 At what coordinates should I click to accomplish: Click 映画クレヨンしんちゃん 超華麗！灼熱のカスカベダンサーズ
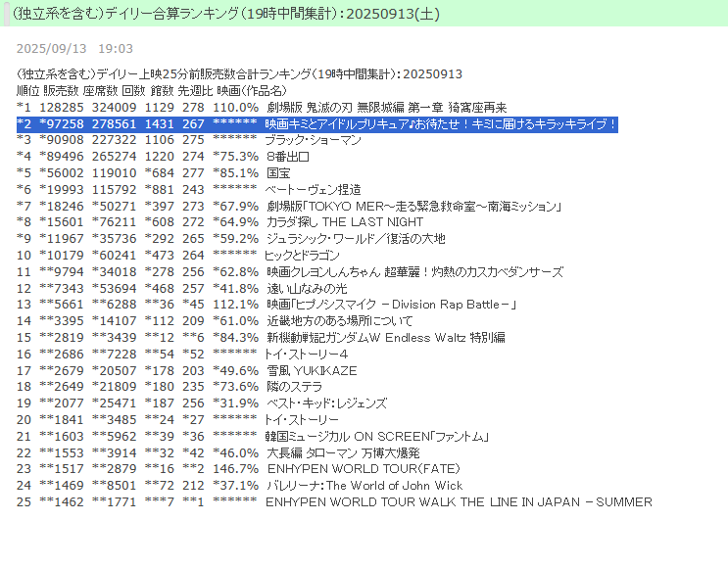click(415, 272)
